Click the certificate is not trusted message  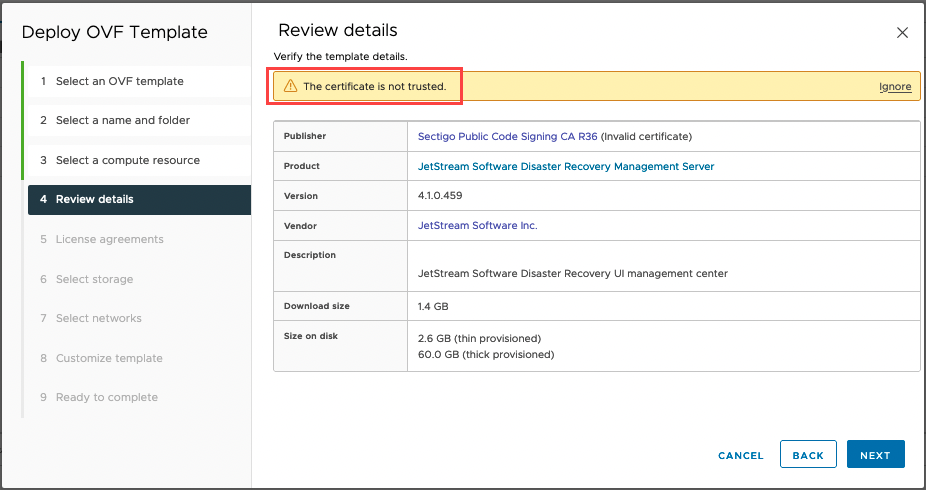pos(374,87)
